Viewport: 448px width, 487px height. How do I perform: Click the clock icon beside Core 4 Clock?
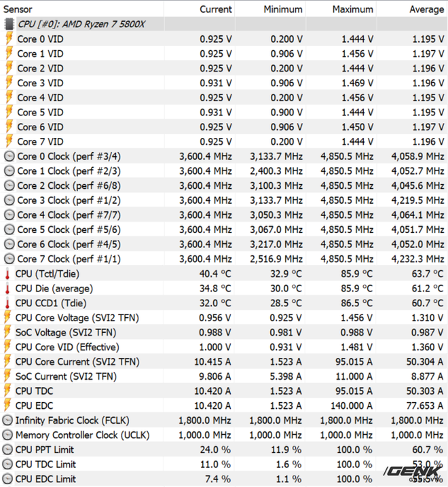coord(10,215)
